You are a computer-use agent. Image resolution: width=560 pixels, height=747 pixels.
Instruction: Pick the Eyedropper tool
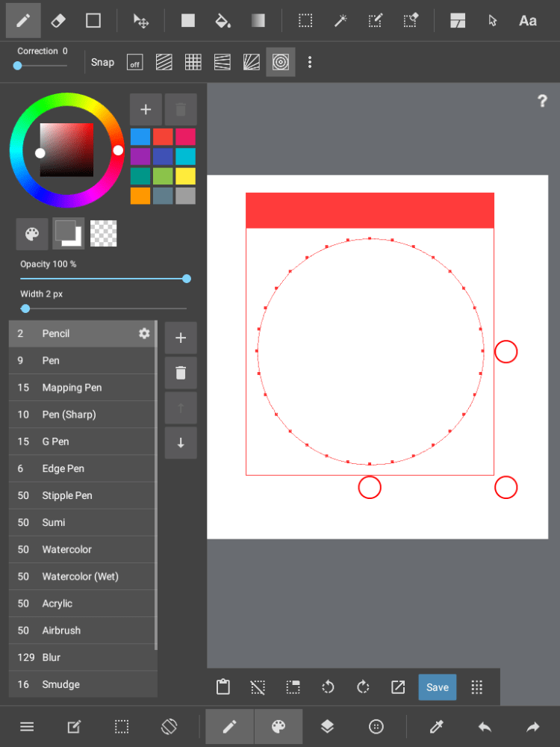click(437, 727)
